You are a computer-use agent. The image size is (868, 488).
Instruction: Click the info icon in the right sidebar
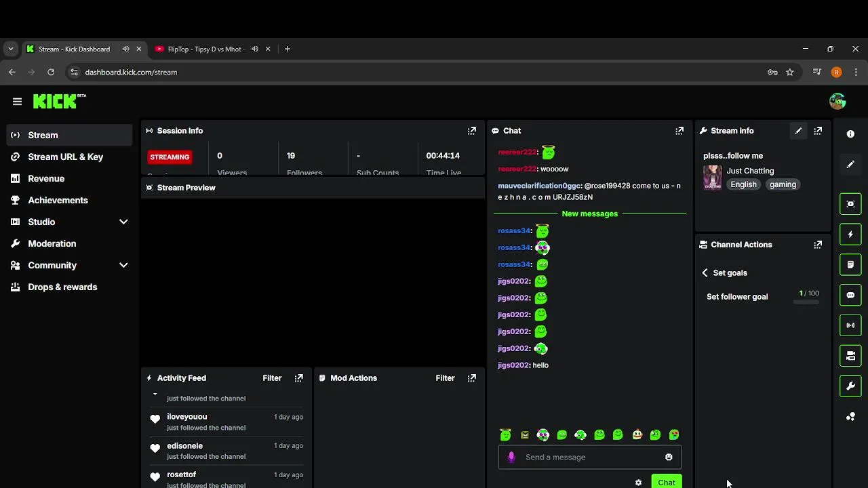[x=850, y=134]
